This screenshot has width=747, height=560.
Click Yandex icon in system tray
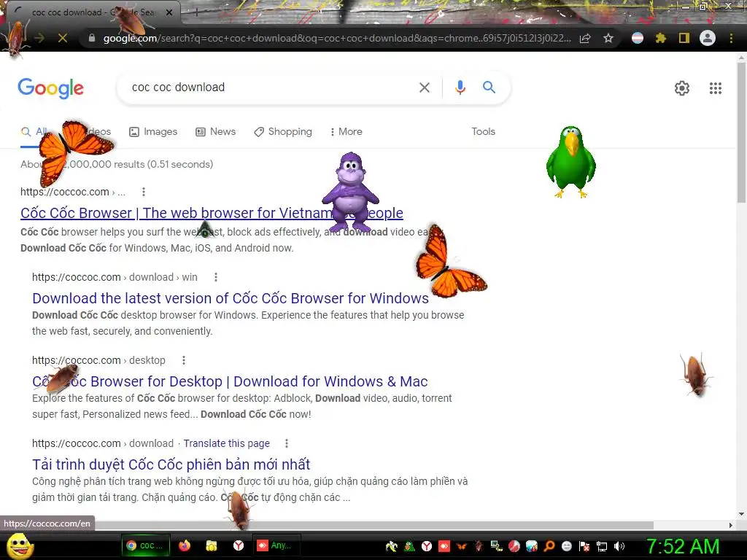coord(426,546)
